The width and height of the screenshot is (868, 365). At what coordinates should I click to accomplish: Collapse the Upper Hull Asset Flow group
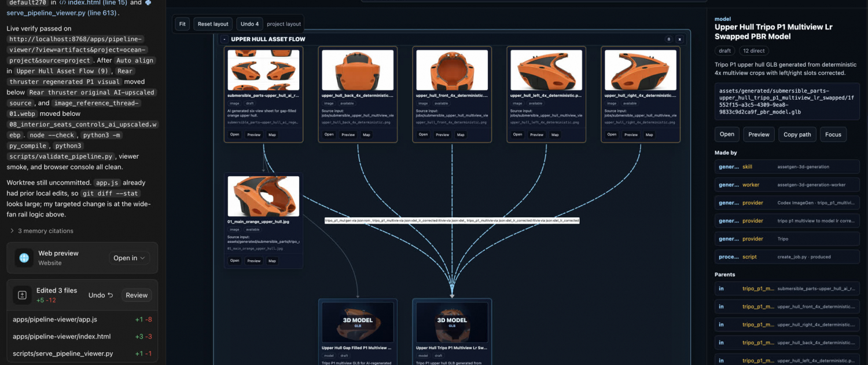(225, 39)
